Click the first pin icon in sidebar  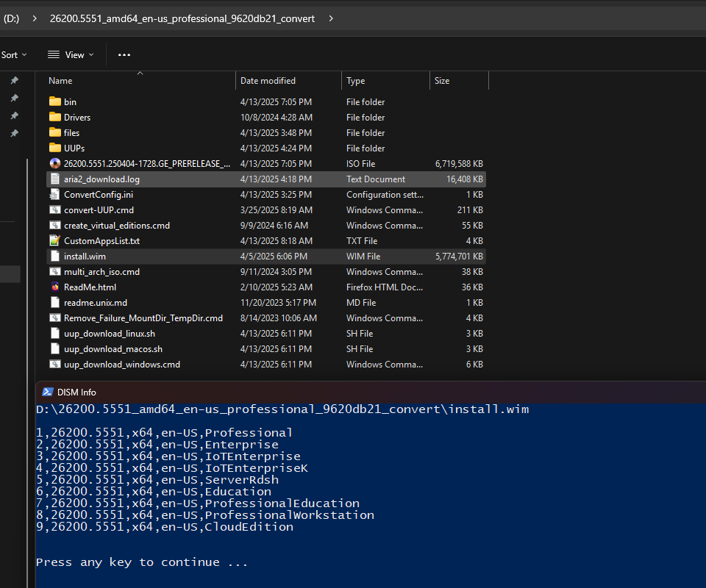pos(15,80)
